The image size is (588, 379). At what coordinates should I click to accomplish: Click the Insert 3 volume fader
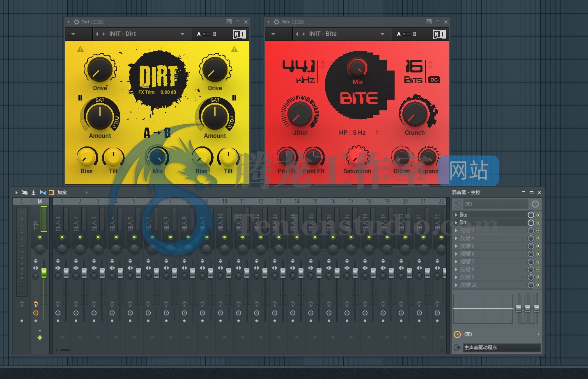tap(102, 273)
